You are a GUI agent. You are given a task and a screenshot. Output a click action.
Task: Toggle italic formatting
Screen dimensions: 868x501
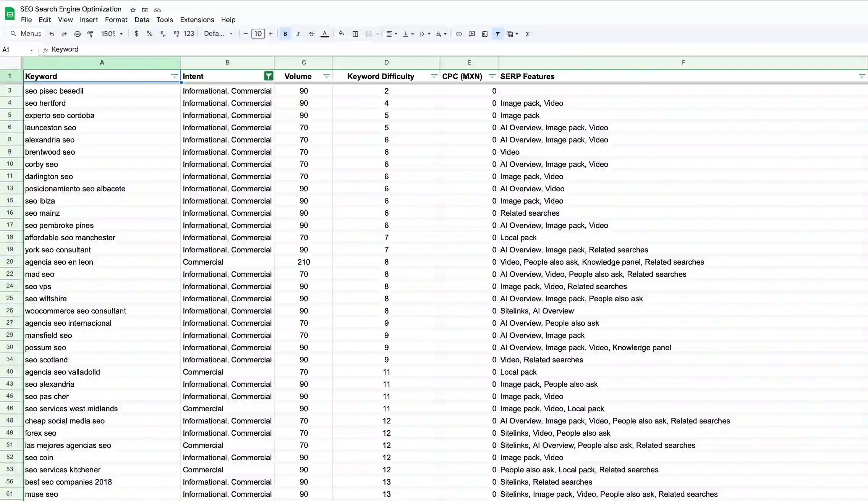point(298,34)
